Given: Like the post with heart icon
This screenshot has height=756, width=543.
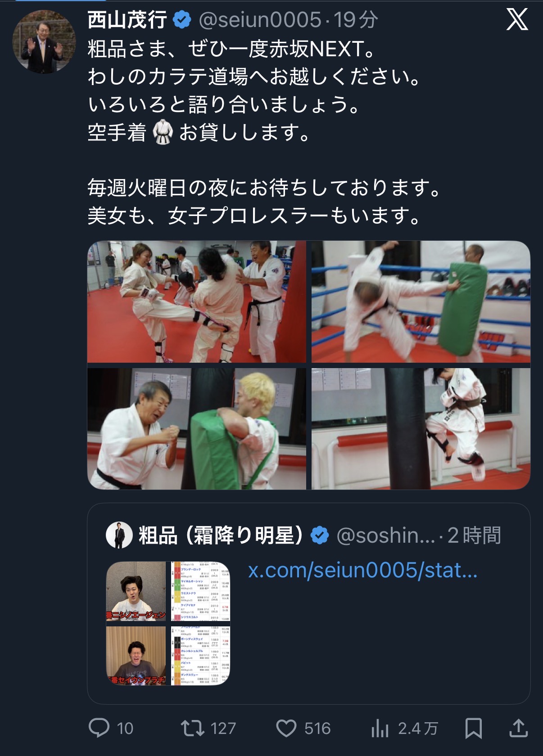Looking at the screenshot, I should click(286, 728).
